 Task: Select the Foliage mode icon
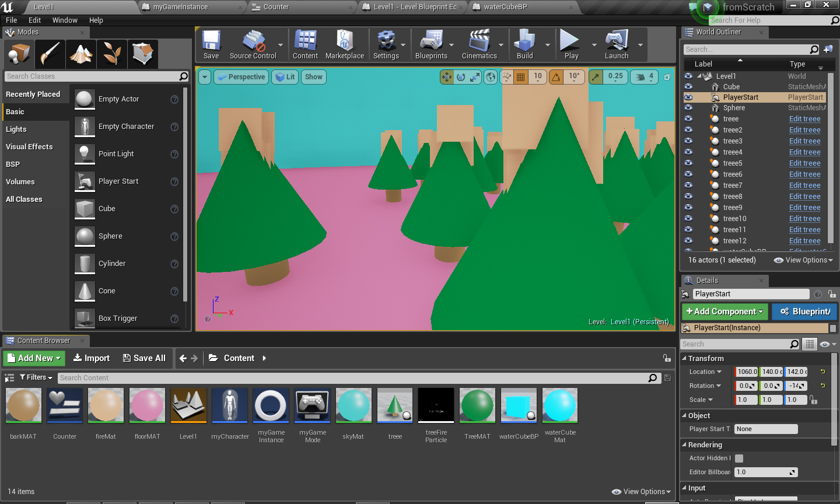(111, 54)
